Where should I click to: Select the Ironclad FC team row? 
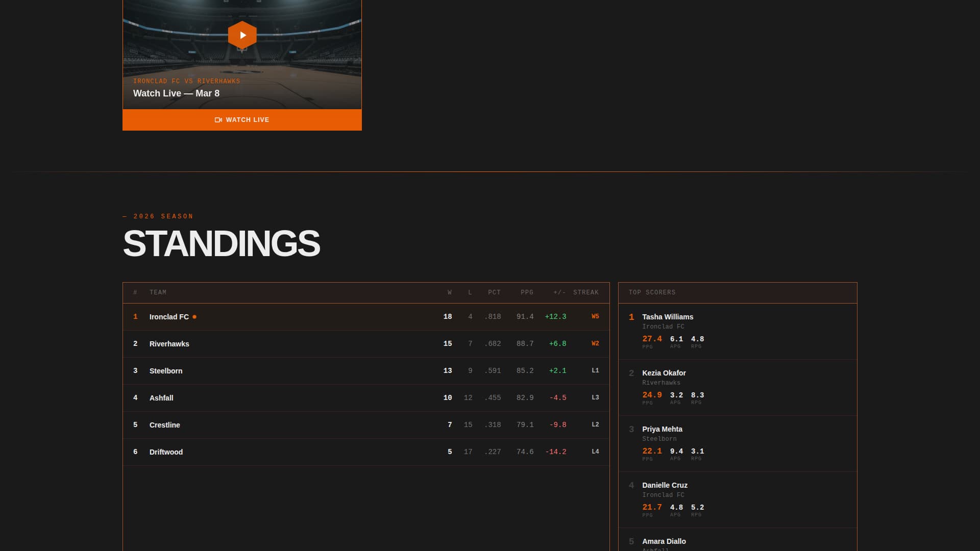coord(366,317)
